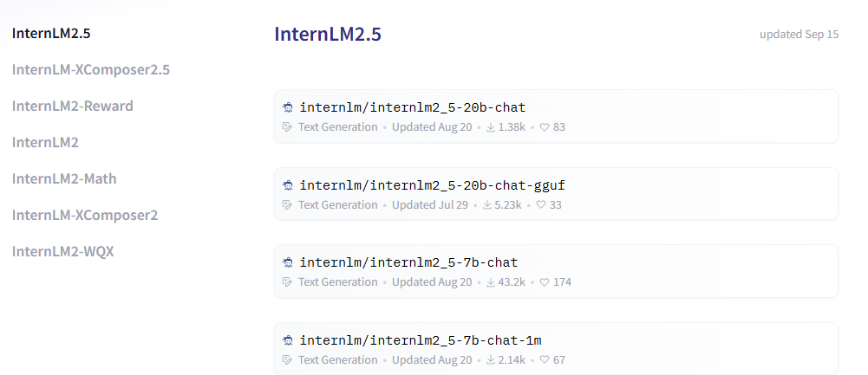868x375 pixels.
Task: Select InternLM-XComposer2.5 in the sidebar
Action: (x=90, y=69)
